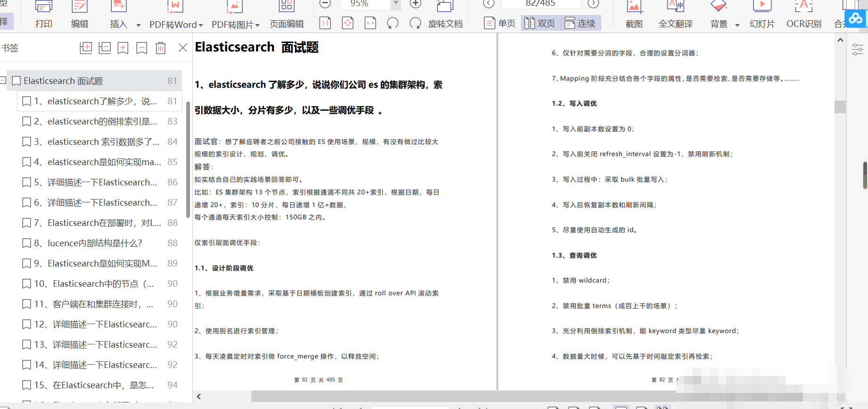
Task: Click heading 1.3、查询调优 on page 82
Action: (574, 255)
